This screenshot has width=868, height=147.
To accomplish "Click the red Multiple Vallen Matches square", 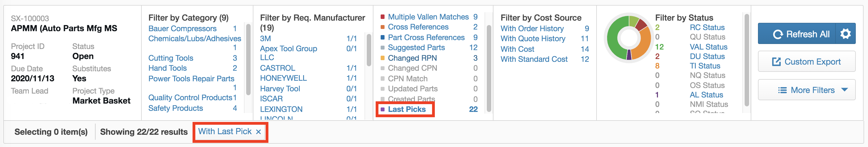I will (382, 17).
